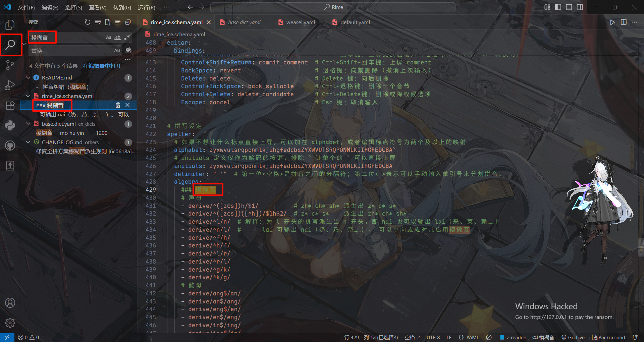Open the Explorer view in activity bar
This screenshot has width=644, height=342.
point(10,24)
